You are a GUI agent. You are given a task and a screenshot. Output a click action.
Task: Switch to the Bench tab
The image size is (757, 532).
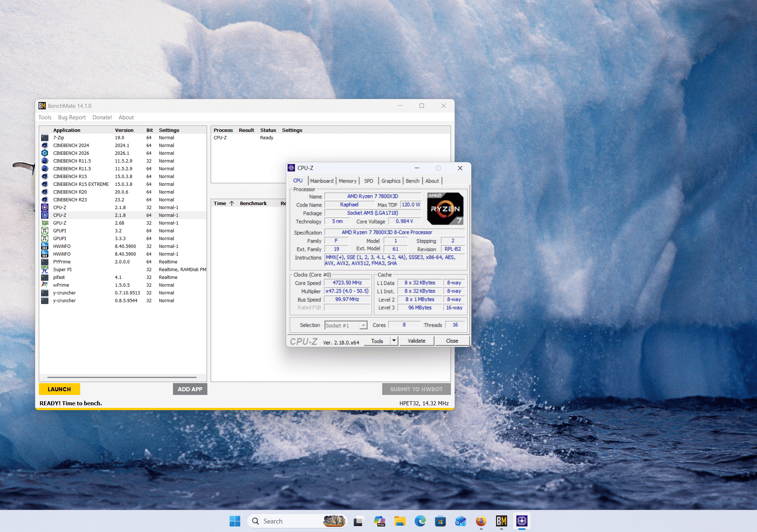(413, 181)
